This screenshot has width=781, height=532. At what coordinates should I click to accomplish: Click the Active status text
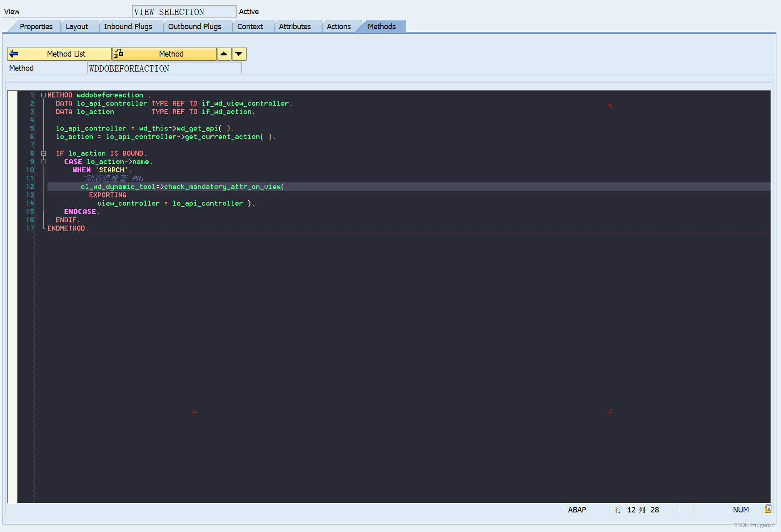(249, 12)
